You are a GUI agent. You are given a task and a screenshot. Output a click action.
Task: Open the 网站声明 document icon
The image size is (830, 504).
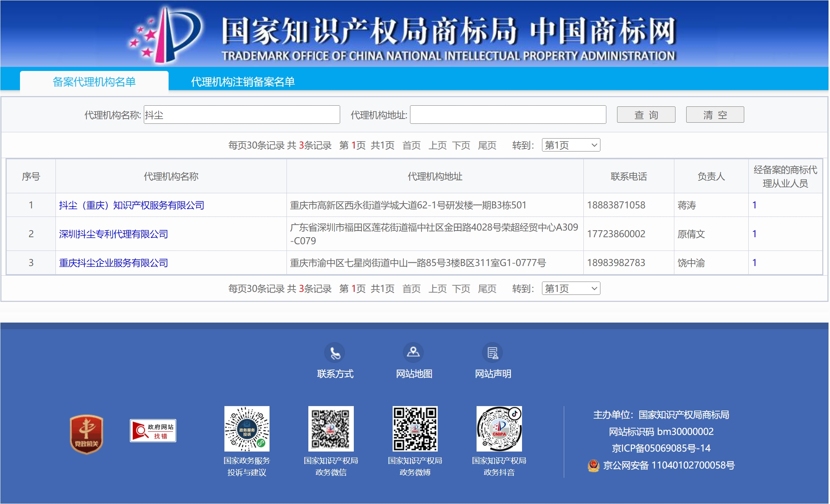point(492,353)
